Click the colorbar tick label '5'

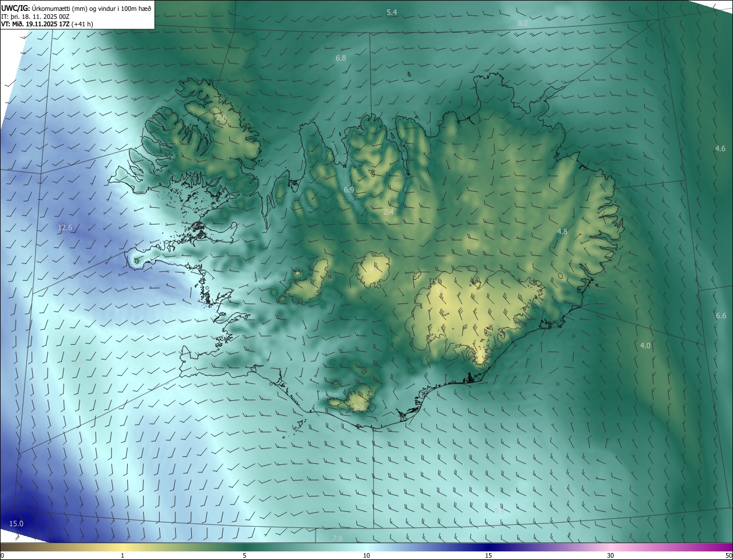245,555
